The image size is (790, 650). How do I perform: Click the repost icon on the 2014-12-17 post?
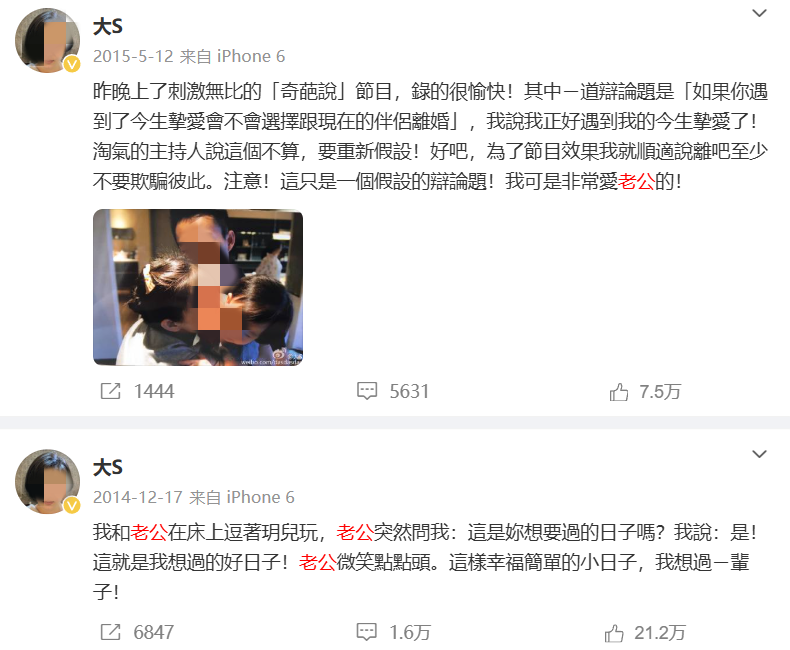coord(110,632)
